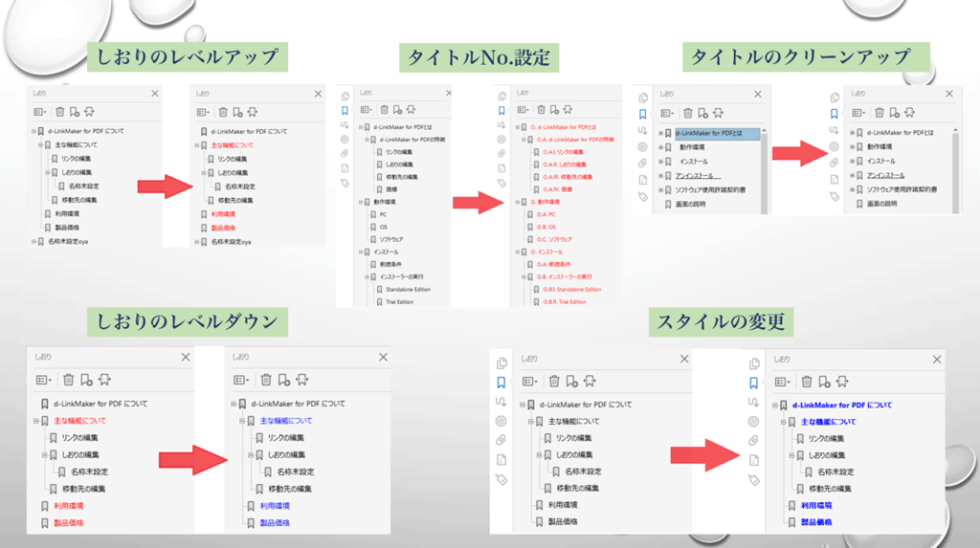Collapse the red 'O. 動作環境' bookmark node
The height and width of the screenshot is (548, 980).
pyautogui.click(x=518, y=202)
